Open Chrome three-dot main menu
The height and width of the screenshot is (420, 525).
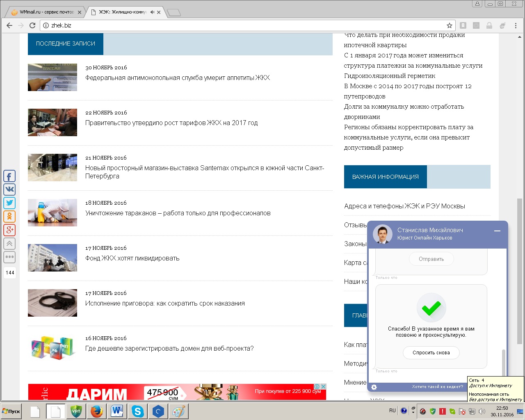(x=516, y=25)
